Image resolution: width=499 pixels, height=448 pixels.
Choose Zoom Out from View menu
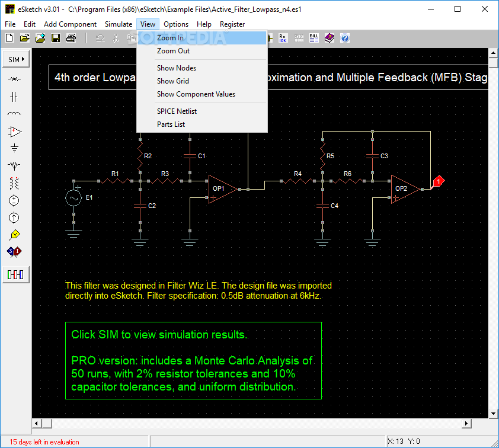point(202,51)
